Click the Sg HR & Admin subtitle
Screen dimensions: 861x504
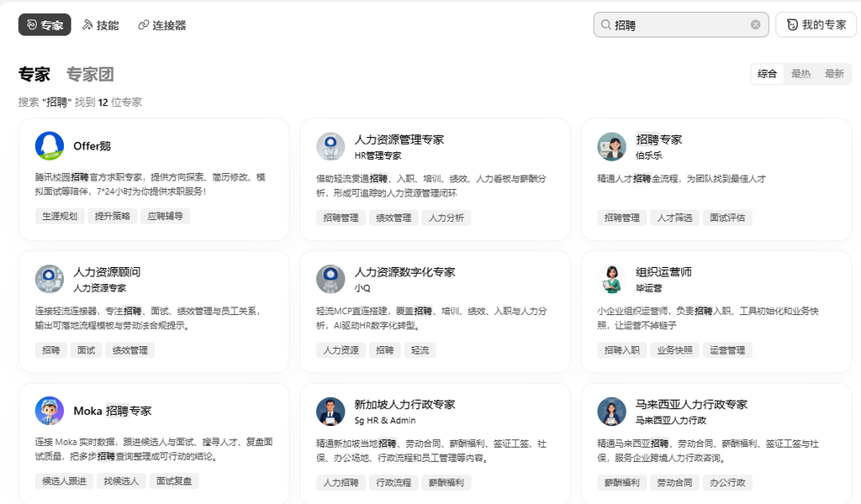[x=385, y=420]
